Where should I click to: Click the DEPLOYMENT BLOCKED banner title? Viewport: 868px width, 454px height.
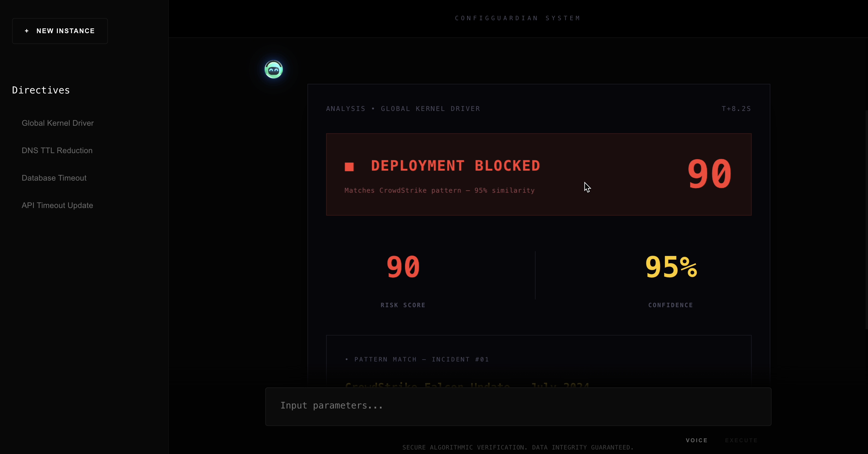[x=455, y=166]
